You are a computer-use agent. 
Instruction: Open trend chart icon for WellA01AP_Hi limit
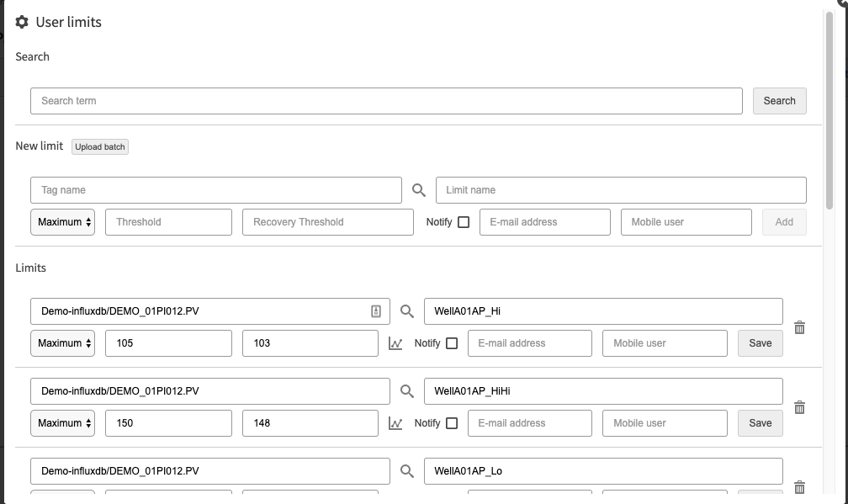pos(395,343)
